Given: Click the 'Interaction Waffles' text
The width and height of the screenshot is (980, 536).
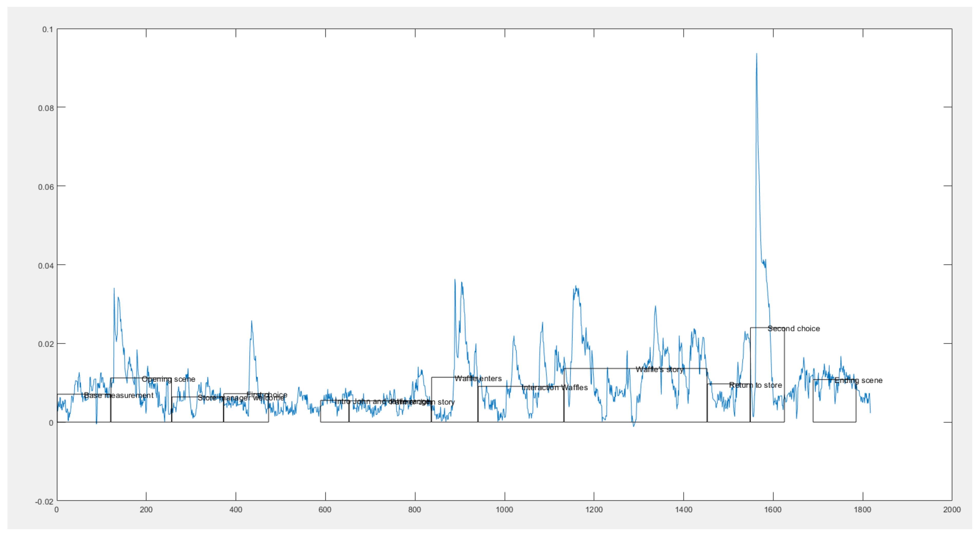Looking at the screenshot, I should (554, 387).
